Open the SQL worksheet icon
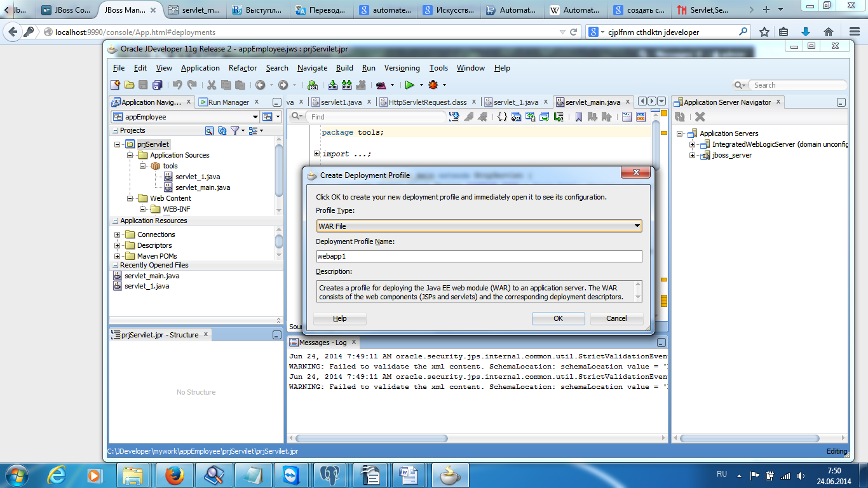The height and width of the screenshot is (488, 868). [312, 85]
